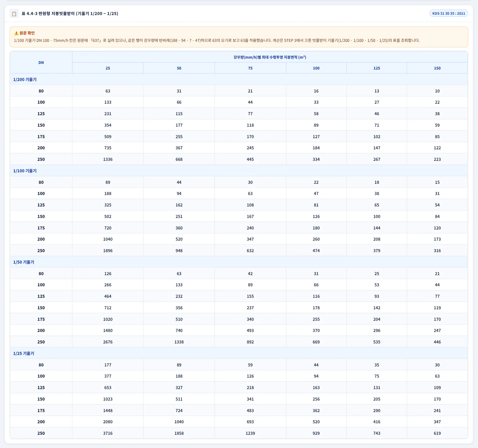This screenshot has height=448, width=478.
Task: Click the cell with value 3716
Action: [108, 433]
